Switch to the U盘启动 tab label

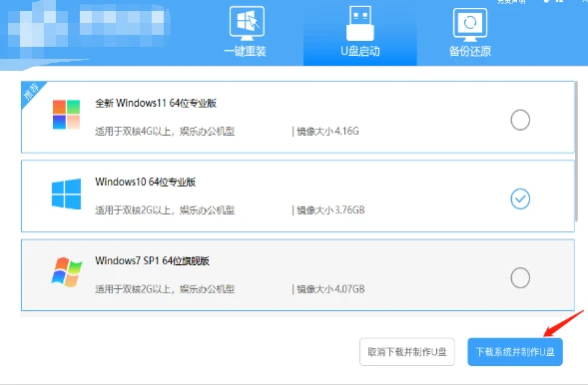tap(360, 51)
